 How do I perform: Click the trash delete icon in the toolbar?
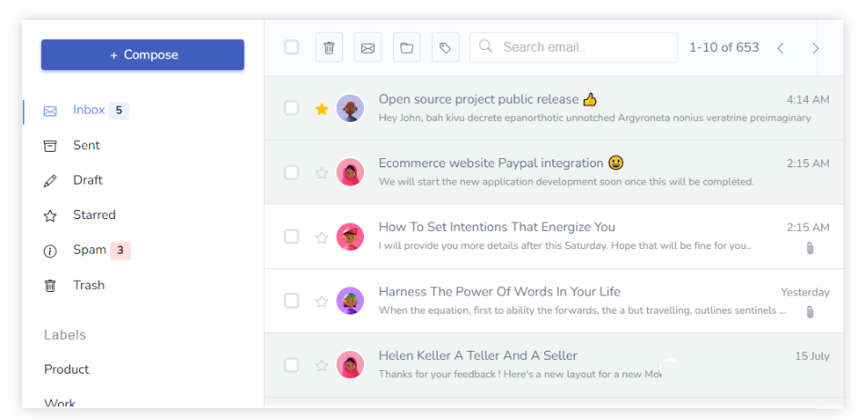pos(328,47)
